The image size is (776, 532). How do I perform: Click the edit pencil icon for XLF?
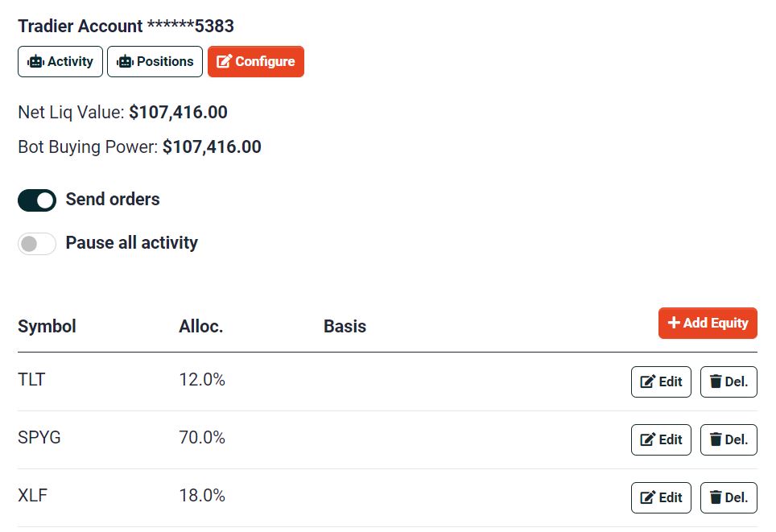pos(647,497)
